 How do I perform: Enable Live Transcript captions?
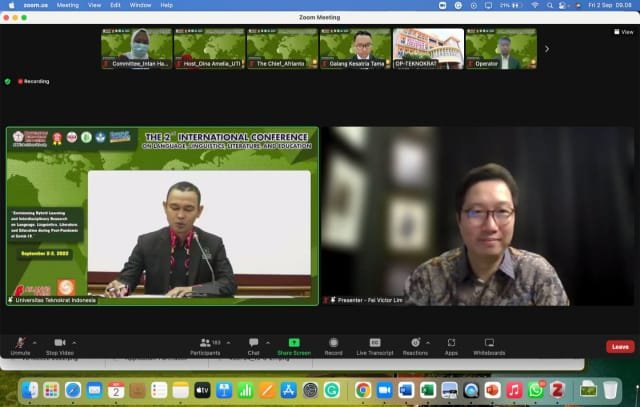[x=375, y=343]
